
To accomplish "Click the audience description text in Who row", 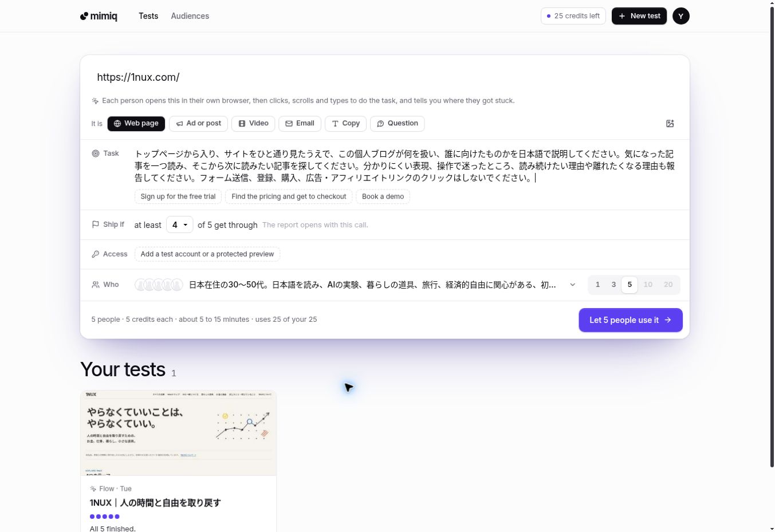I will click(x=372, y=285).
